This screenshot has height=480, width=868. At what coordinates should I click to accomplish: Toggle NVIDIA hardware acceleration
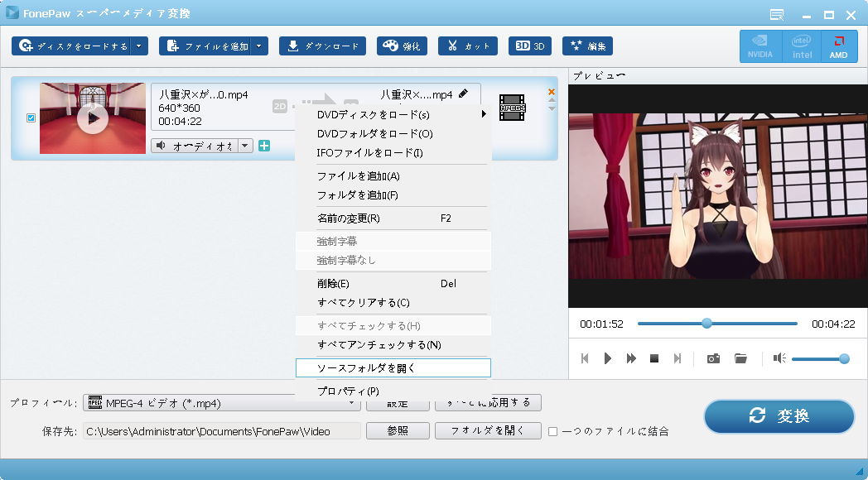(760, 46)
